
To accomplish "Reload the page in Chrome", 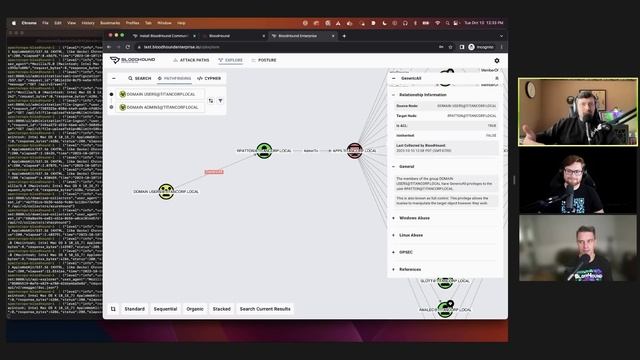I will 128,47.
